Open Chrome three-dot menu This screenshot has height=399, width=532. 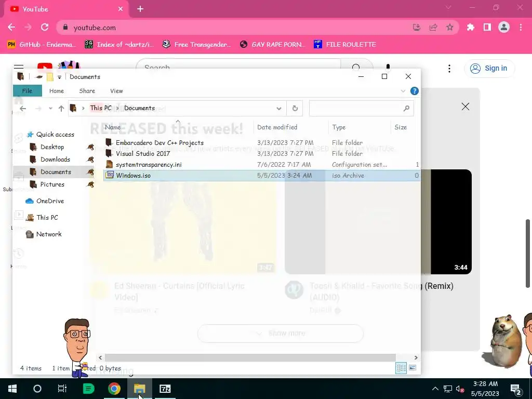(x=521, y=27)
